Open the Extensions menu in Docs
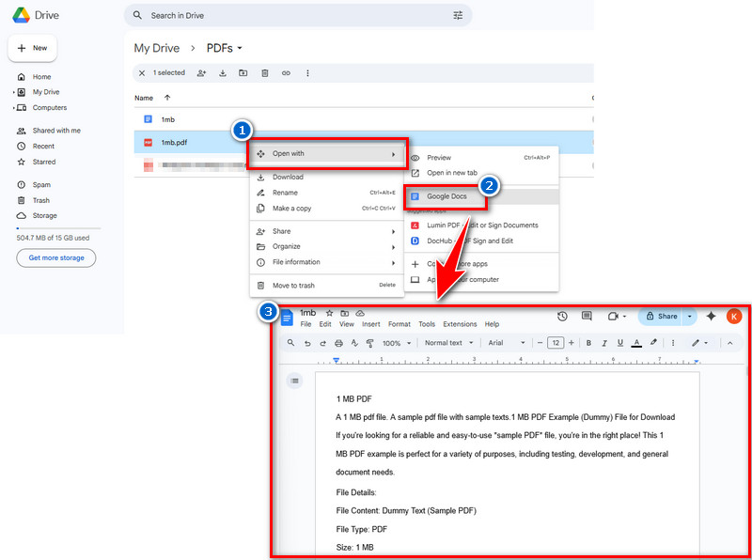Screen dimensions: 752x560 (460, 324)
